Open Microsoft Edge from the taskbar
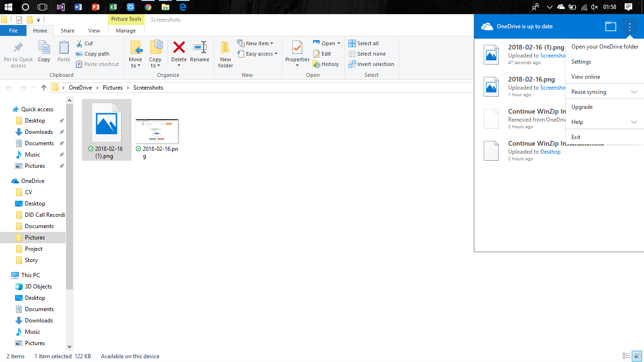 point(183,7)
